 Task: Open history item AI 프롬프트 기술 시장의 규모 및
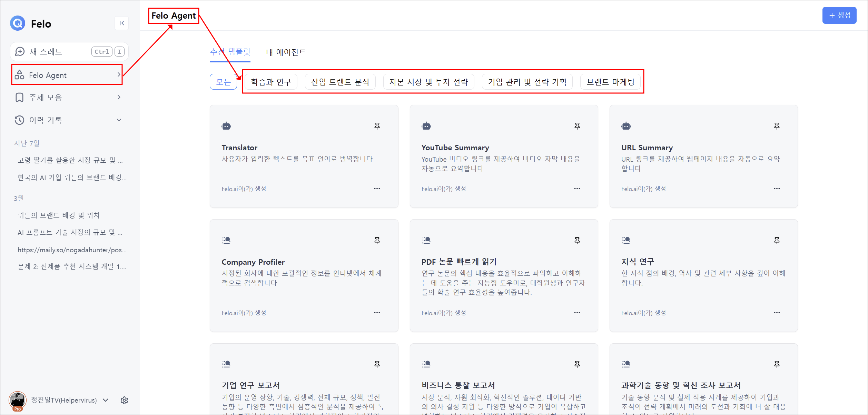click(70, 232)
